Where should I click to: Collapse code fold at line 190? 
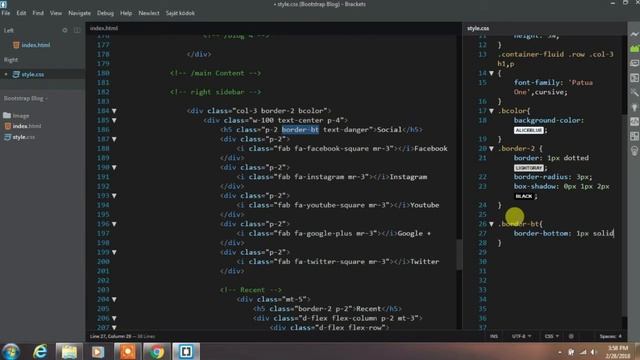114,167
